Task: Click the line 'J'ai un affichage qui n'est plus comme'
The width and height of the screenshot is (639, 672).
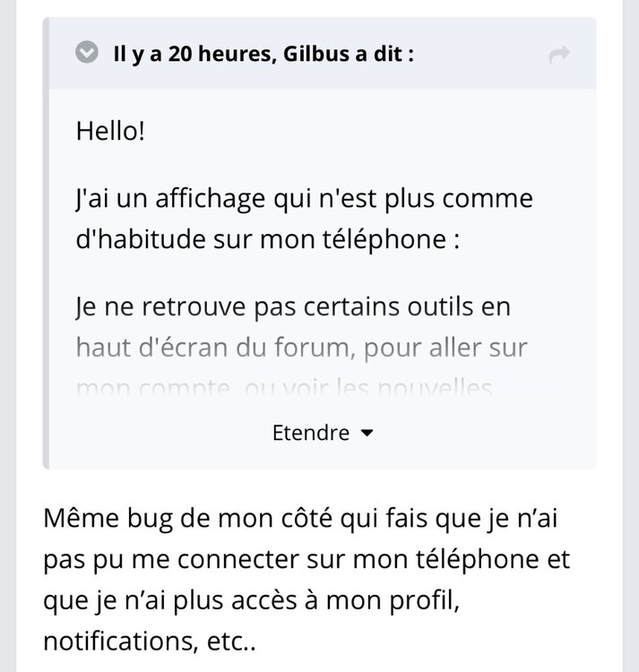Action: click(304, 197)
